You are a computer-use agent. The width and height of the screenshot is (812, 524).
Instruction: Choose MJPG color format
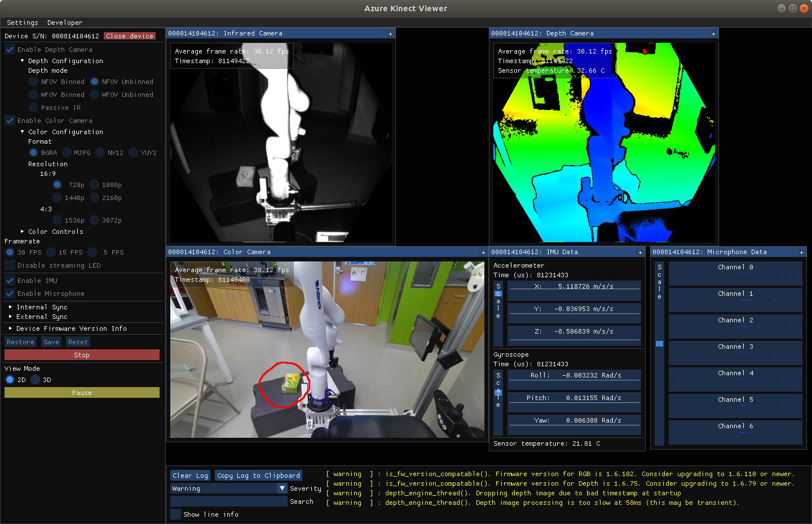point(67,153)
